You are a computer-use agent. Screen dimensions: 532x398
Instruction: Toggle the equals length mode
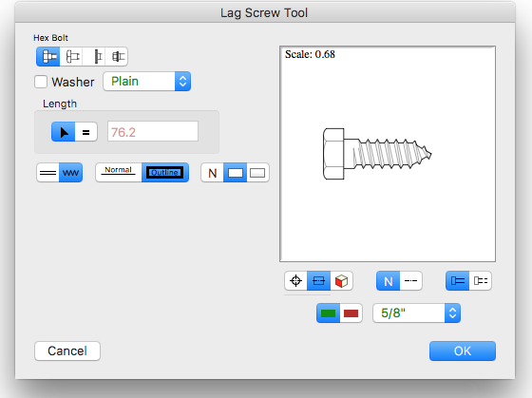pos(85,132)
